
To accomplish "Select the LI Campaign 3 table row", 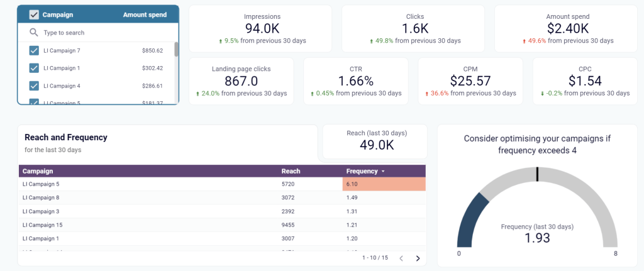I will point(222,211).
